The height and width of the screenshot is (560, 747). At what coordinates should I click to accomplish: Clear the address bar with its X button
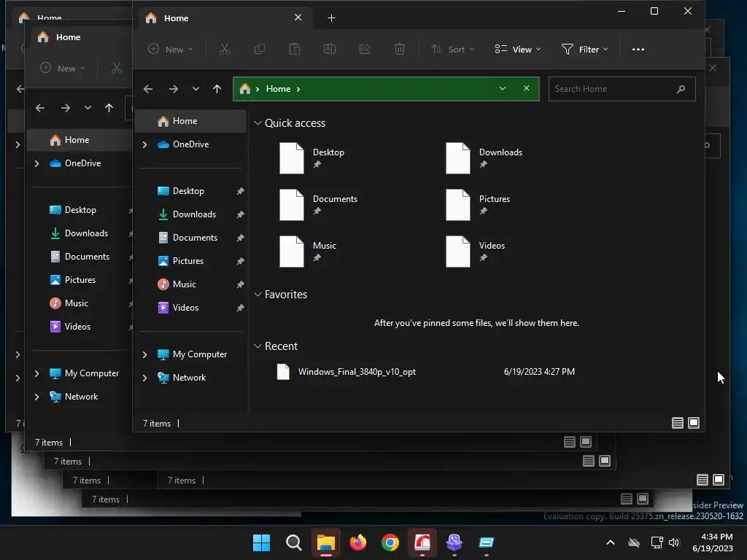pyautogui.click(x=527, y=88)
